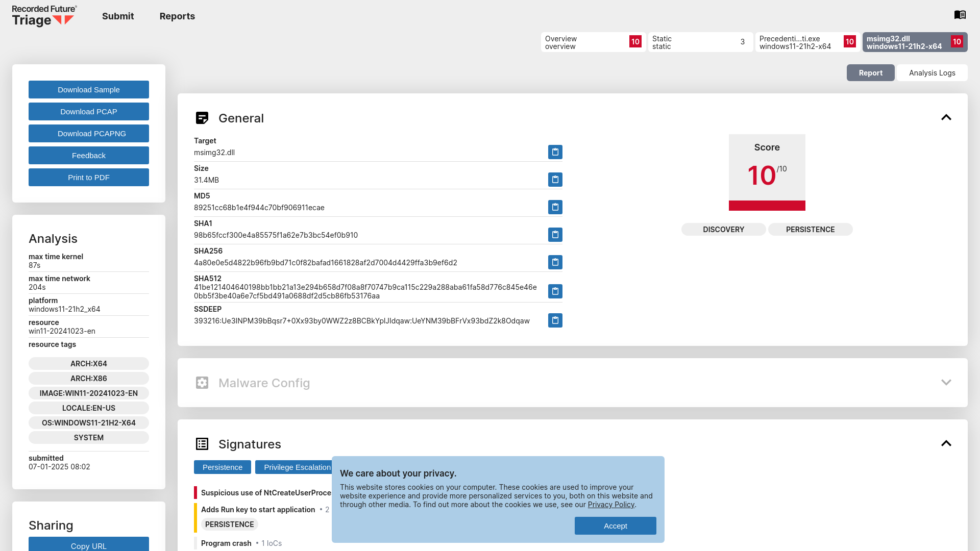Select the SHA1 hash text
The width and height of the screenshot is (980, 551).
[276, 235]
